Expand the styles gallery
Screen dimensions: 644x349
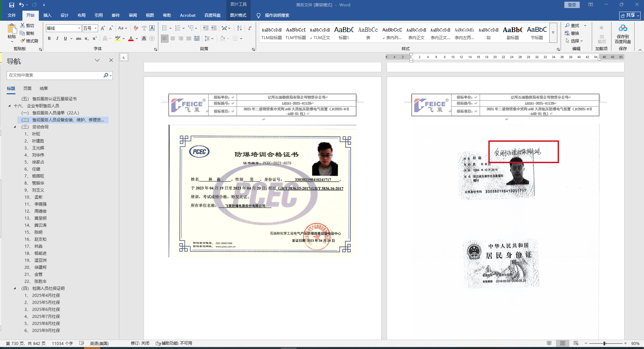click(553, 32)
